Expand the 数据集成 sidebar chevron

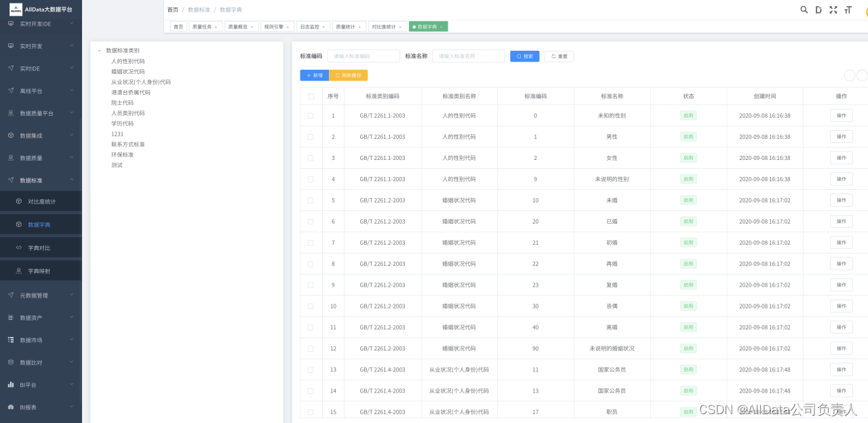[x=71, y=136]
